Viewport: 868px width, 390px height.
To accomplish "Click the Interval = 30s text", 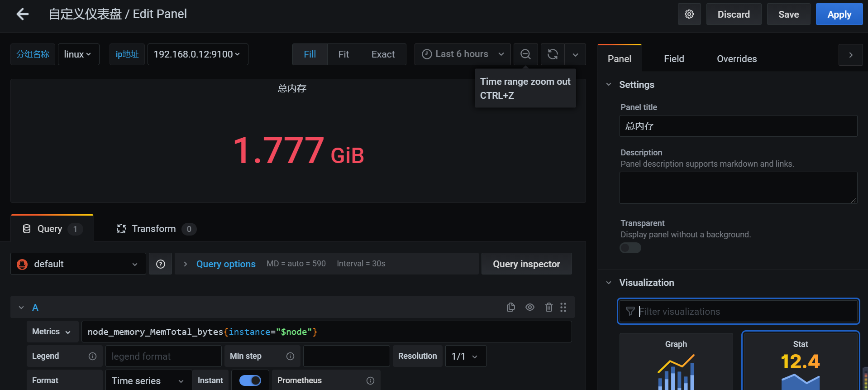I will click(361, 264).
